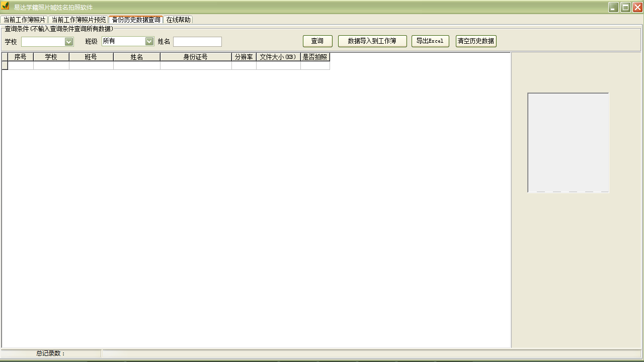Click the 文件大小(KB) column header
The height and width of the screenshot is (362, 644).
point(278,57)
